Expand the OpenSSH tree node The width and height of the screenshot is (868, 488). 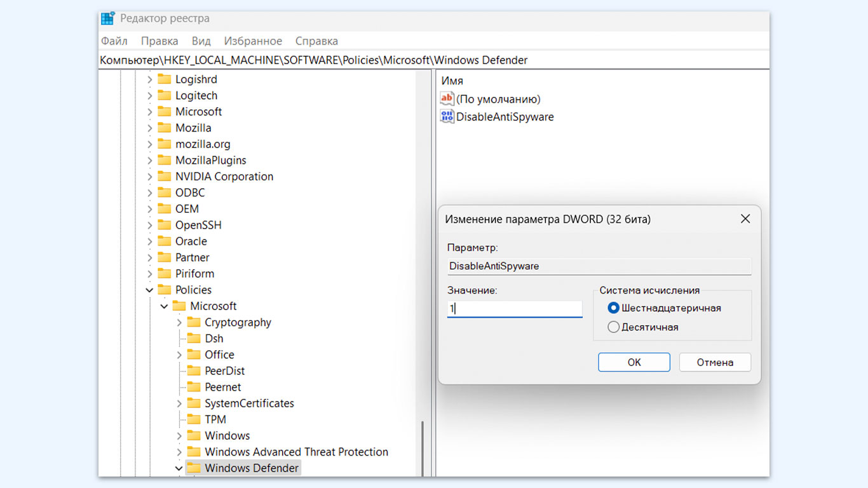point(150,225)
